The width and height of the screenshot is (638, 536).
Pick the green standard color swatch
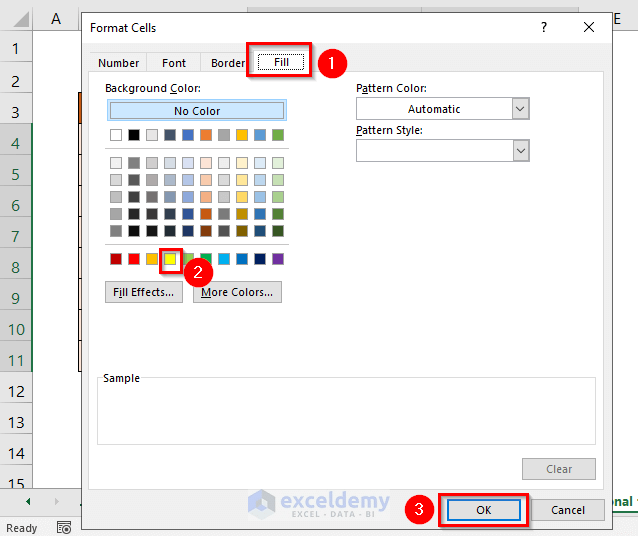coord(206,258)
